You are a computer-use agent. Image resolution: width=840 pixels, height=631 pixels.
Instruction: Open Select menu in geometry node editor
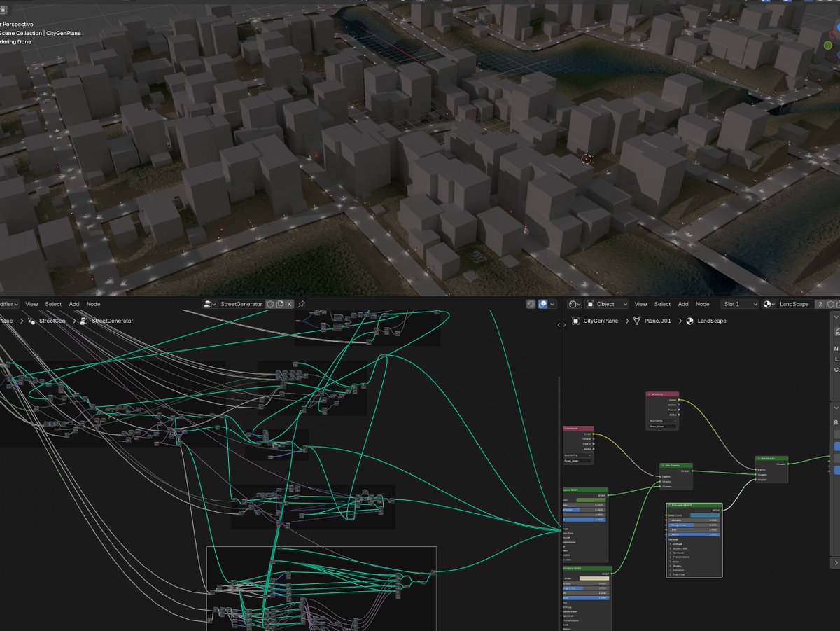coord(53,304)
